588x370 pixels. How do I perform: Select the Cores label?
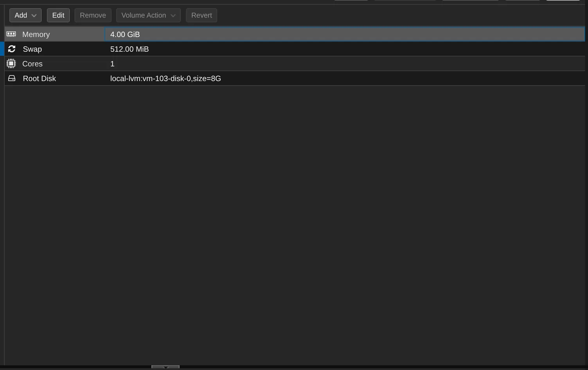coord(32,64)
